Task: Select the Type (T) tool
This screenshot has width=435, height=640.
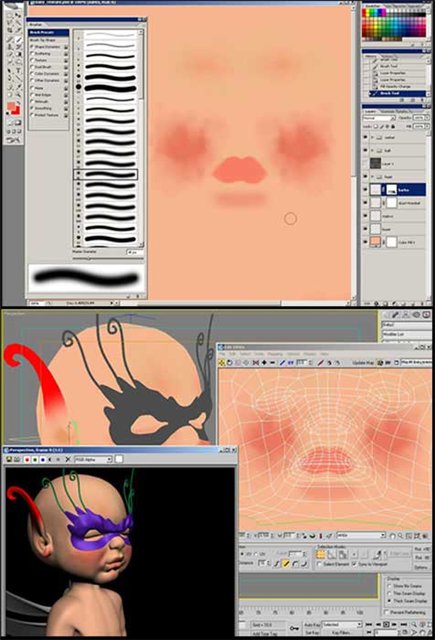Action: (18, 71)
